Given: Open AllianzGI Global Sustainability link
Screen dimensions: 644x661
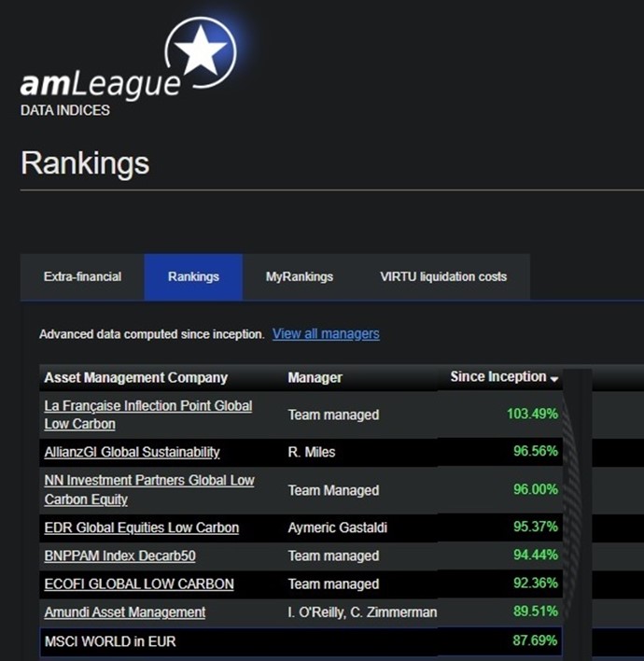Looking at the screenshot, I should (132, 452).
